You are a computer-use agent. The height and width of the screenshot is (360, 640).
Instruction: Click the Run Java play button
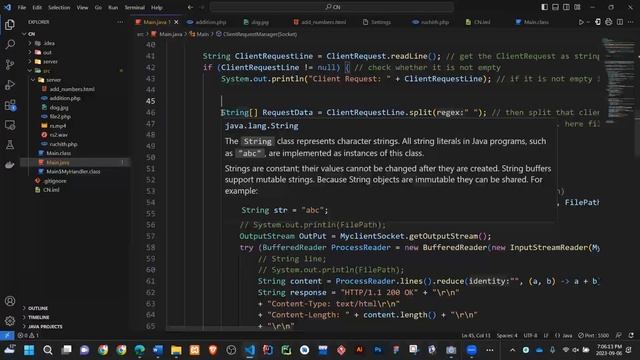coord(581,22)
